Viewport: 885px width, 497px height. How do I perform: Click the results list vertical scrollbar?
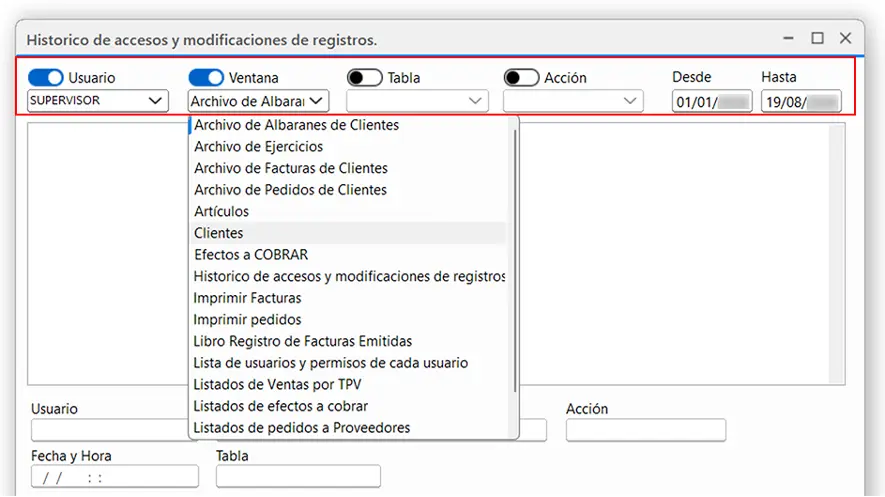pos(836,254)
